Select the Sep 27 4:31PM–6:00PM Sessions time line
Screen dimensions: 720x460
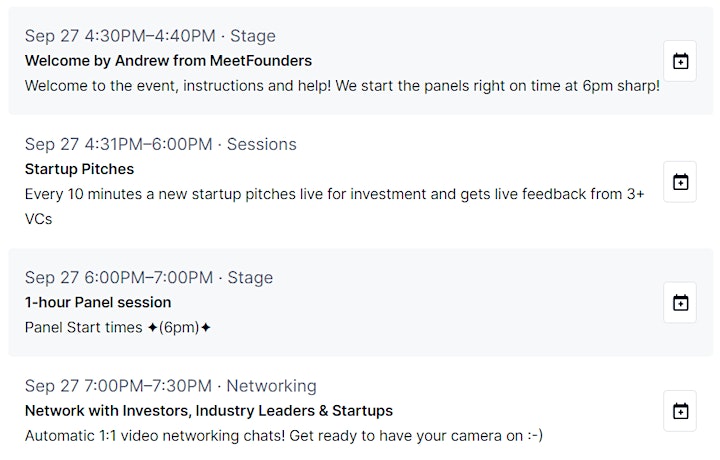pyautogui.click(x=161, y=144)
